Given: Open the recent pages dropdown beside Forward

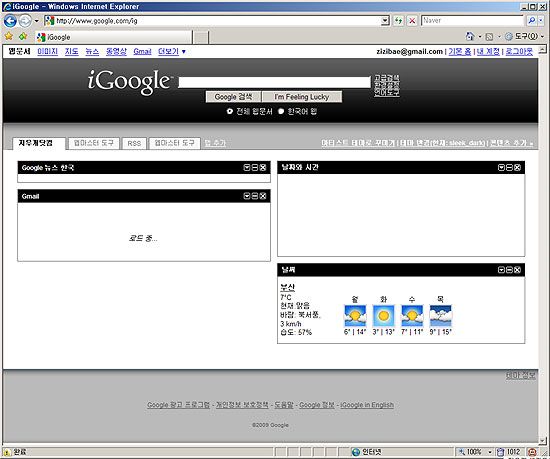Looking at the screenshot, I should tap(36, 21).
